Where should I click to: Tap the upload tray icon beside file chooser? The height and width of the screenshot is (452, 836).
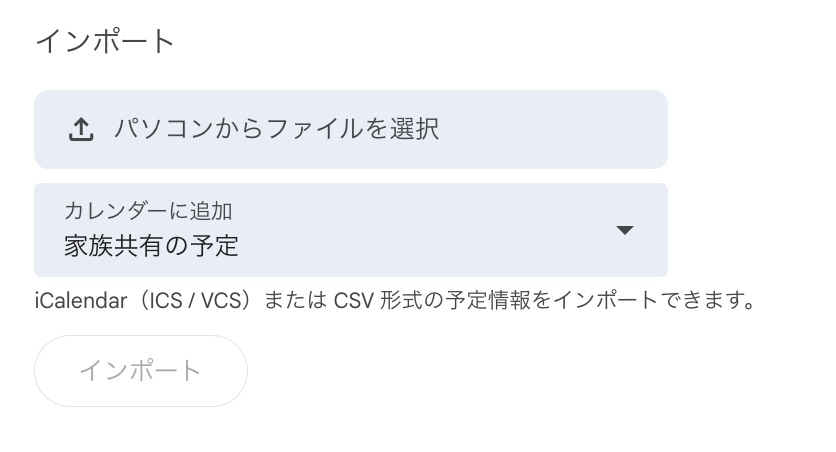(81, 129)
